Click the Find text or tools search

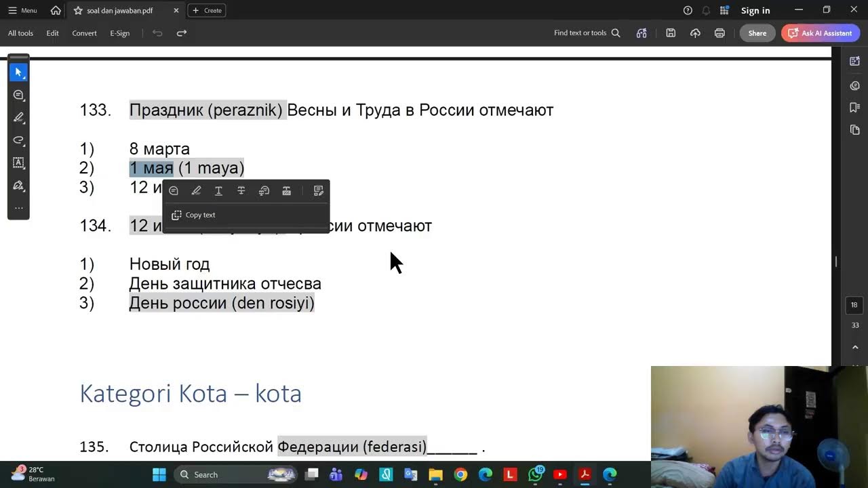pyautogui.click(x=587, y=33)
